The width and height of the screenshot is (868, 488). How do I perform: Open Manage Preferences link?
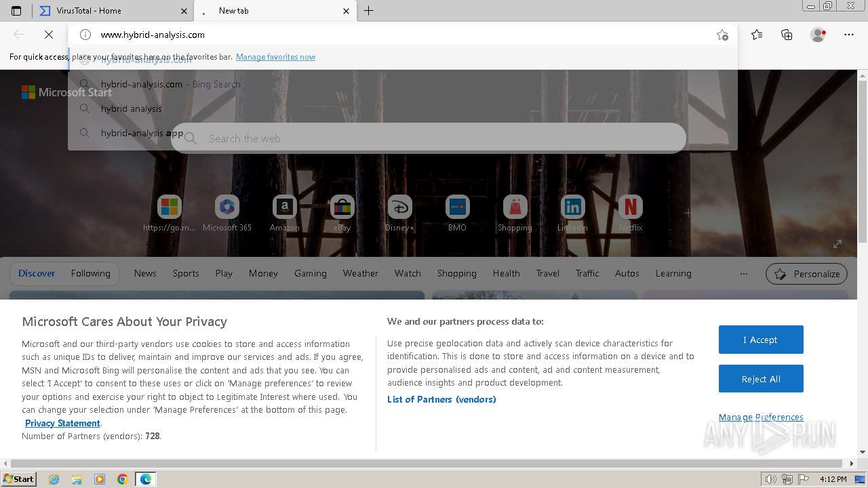761,417
